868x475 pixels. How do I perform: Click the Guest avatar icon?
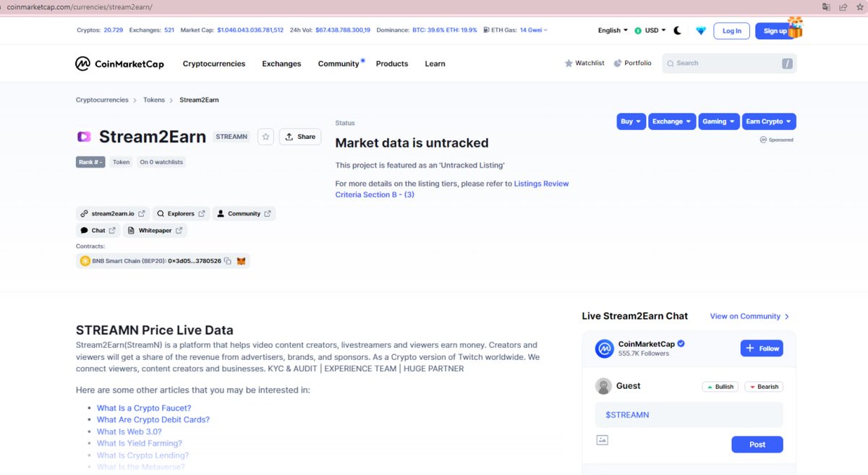(x=603, y=386)
